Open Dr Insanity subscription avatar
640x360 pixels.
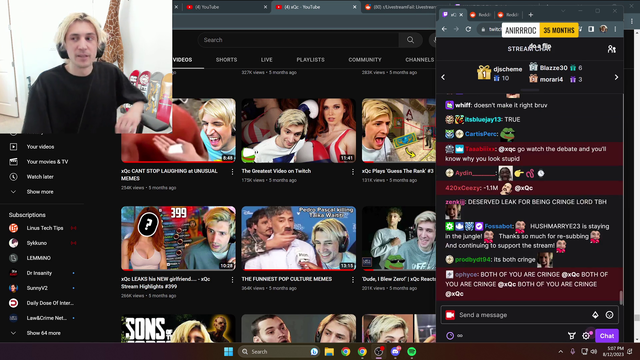pyautogui.click(x=13, y=273)
